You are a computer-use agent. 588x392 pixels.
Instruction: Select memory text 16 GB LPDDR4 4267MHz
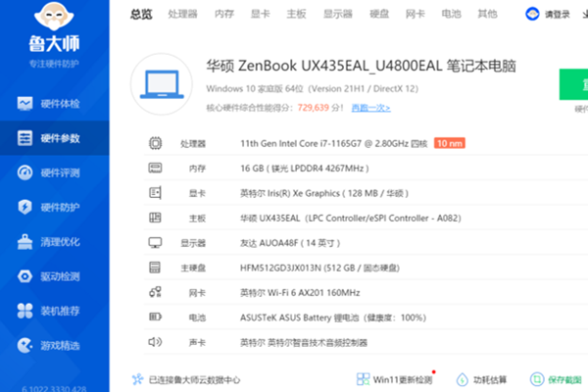pos(305,169)
